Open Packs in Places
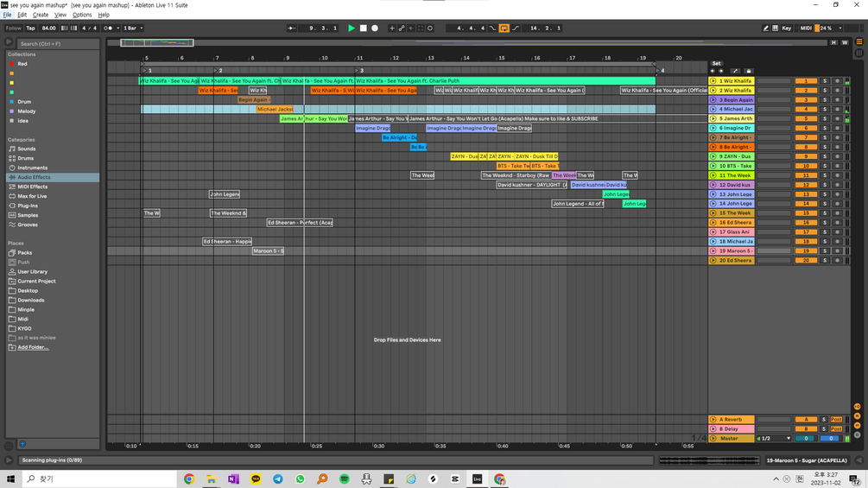Image resolution: width=868 pixels, height=488 pixels. (25, 253)
